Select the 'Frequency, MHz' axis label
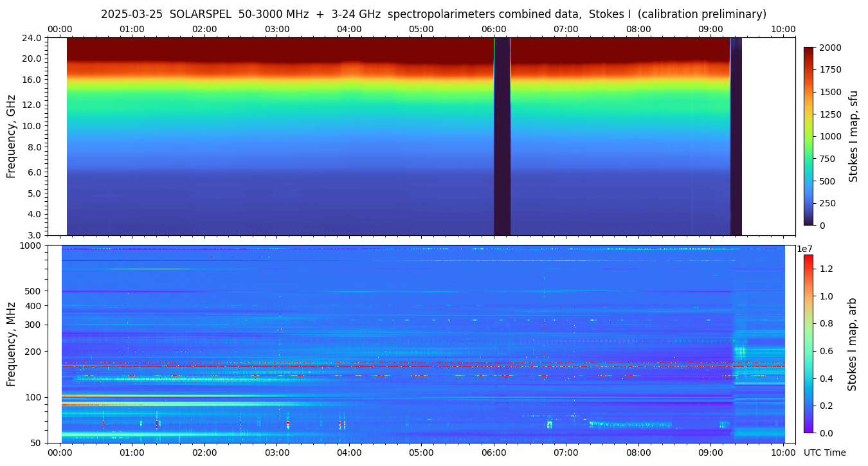 click(x=11, y=343)
